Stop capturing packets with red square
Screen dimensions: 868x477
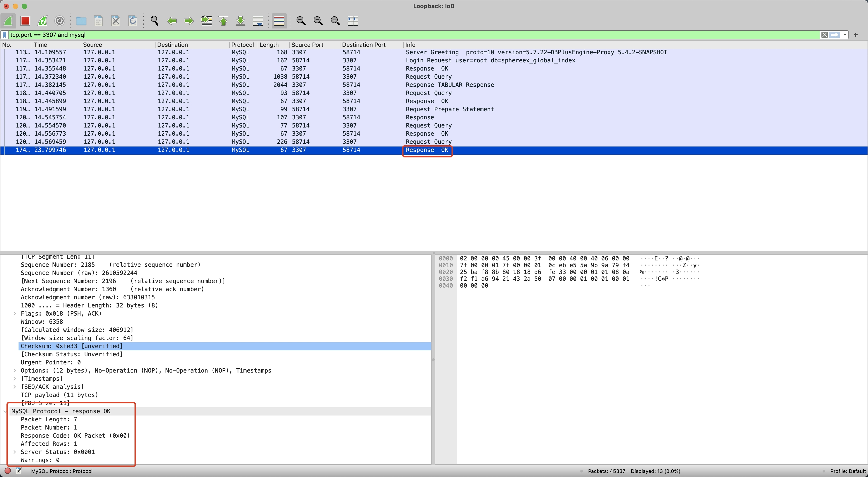tap(25, 21)
